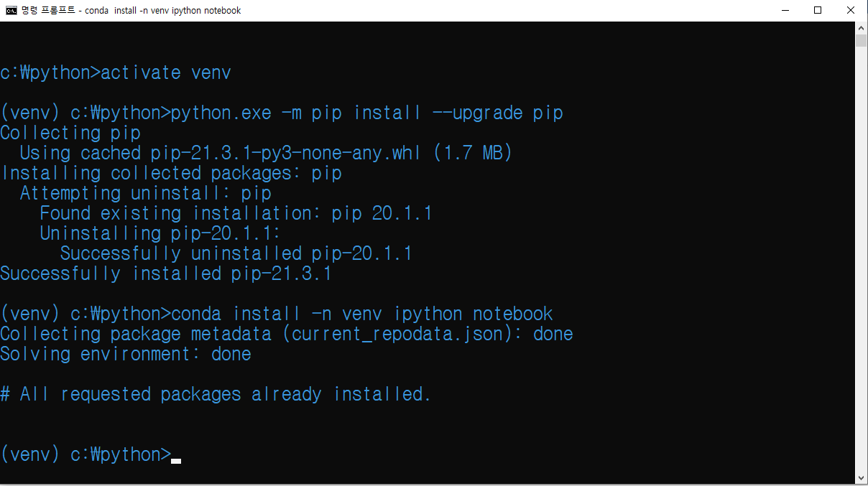868x486 pixels.
Task: Maximize the Command Prompt window
Action: 818,10
